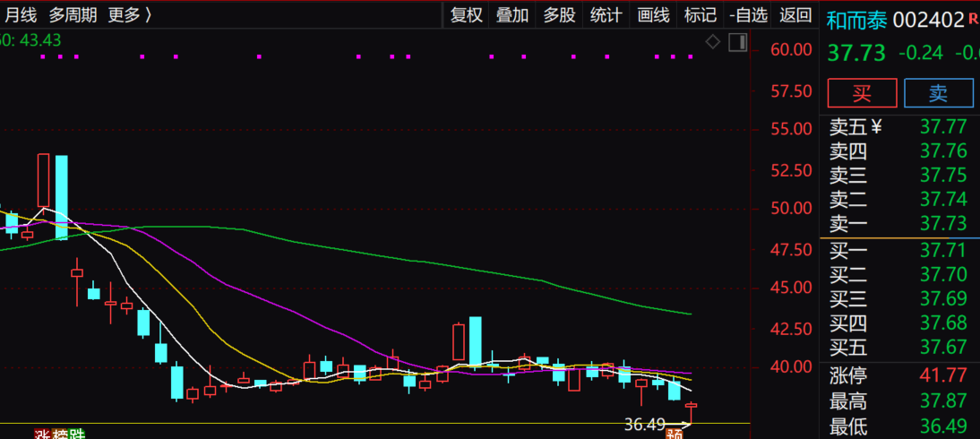
Task: Click the 36.49 low price annotation on chart
Action: tap(644, 426)
